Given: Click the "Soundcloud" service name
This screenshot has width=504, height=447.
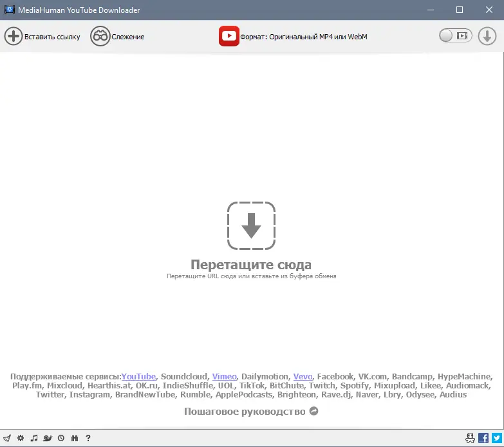Looking at the screenshot, I should click(184, 376).
